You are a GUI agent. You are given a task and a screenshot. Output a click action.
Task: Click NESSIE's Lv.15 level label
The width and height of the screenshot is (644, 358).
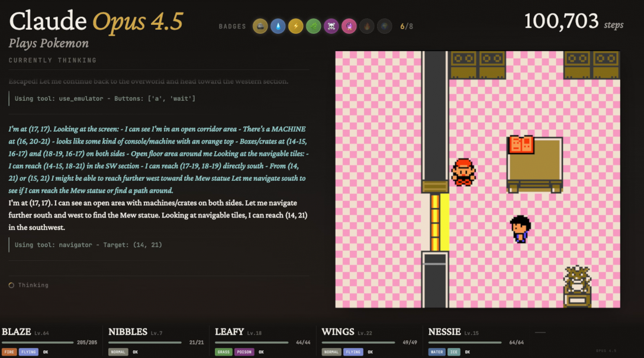(472, 333)
